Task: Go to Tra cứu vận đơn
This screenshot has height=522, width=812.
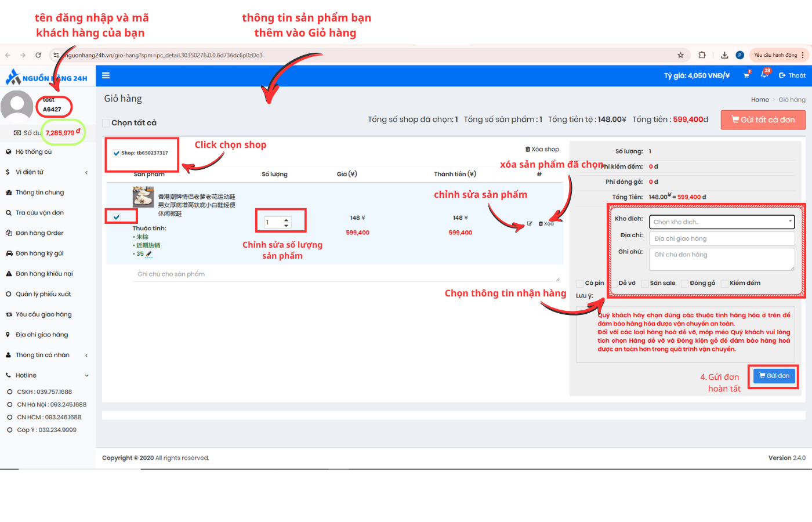Action: 39,213
